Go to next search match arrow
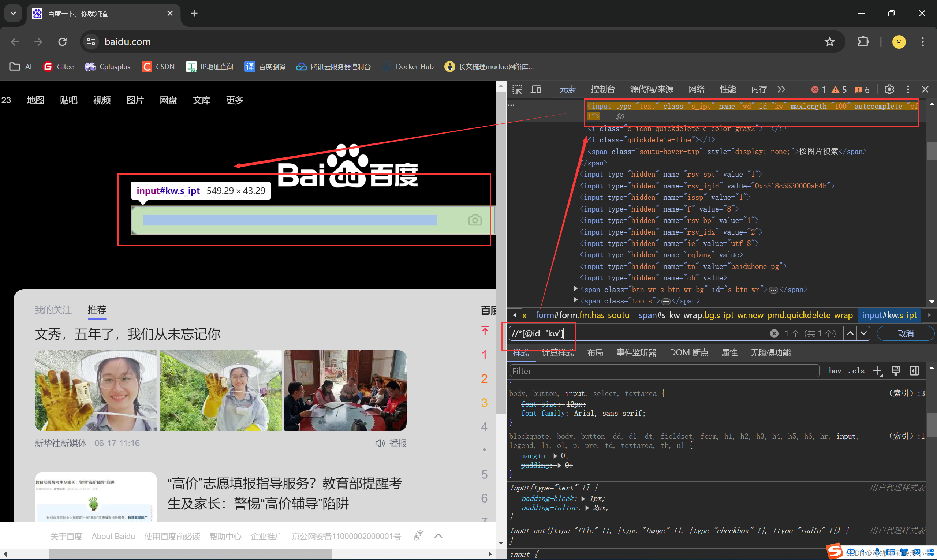This screenshot has height=560, width=937. click(x=863, y=333)
